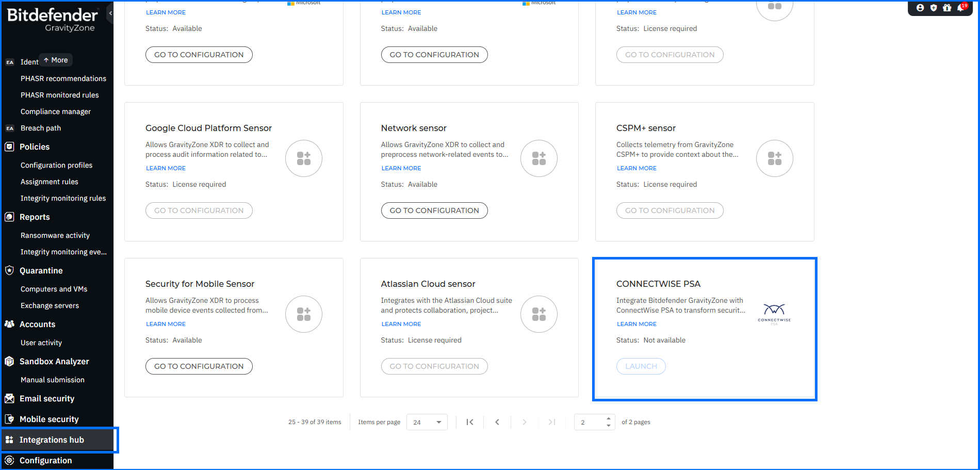
Task: Go to first page of results
Action: [470, 422]
